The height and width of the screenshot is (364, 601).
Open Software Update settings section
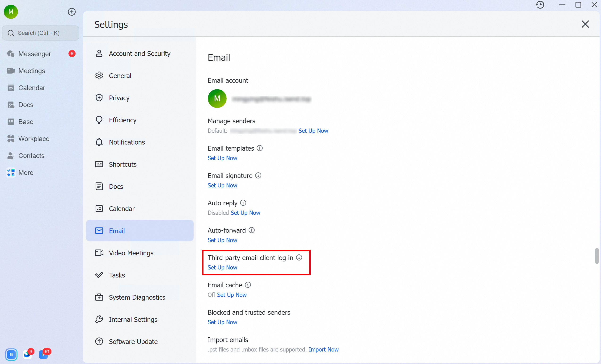(x=133, y=342)
